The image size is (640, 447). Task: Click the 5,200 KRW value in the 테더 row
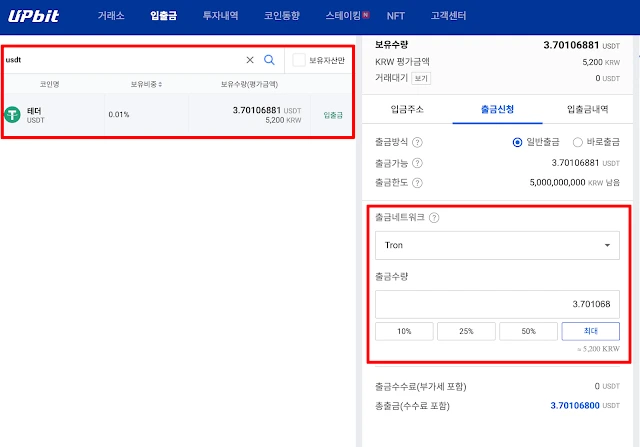(x=283, y=120)
